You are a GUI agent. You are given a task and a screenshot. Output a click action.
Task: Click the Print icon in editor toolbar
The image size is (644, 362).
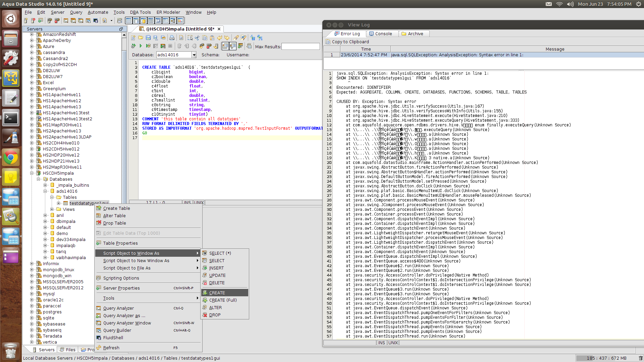(x=172, y=38)
